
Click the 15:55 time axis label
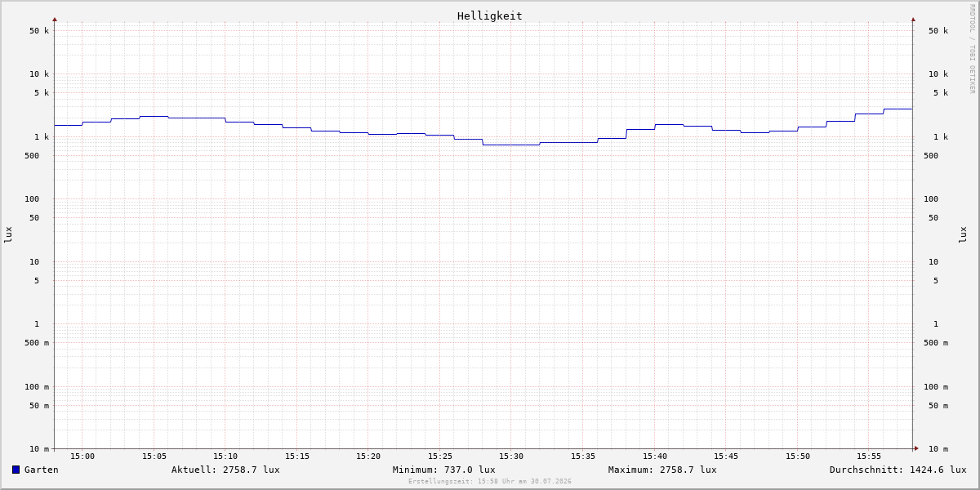point(869,457)
